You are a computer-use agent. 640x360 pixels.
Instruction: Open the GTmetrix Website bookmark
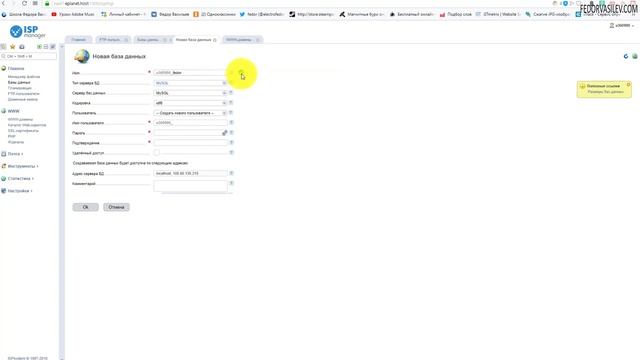pos(498,14)
